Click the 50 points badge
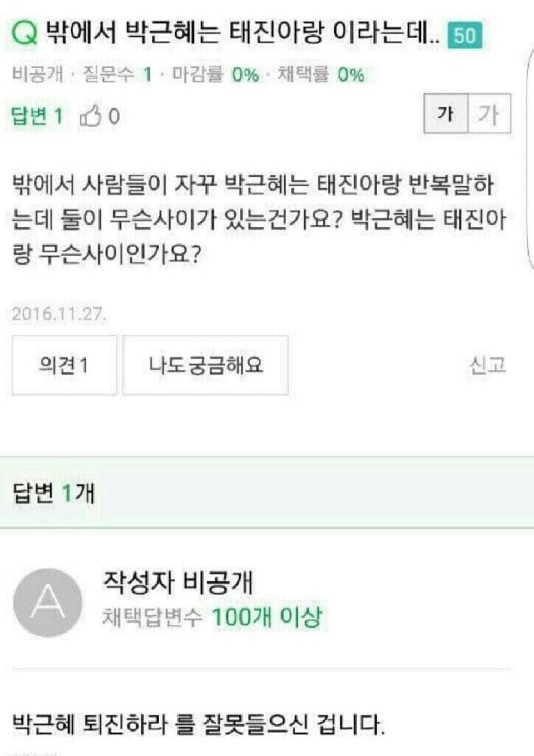The image size is (534, 756). click(465, 36)
